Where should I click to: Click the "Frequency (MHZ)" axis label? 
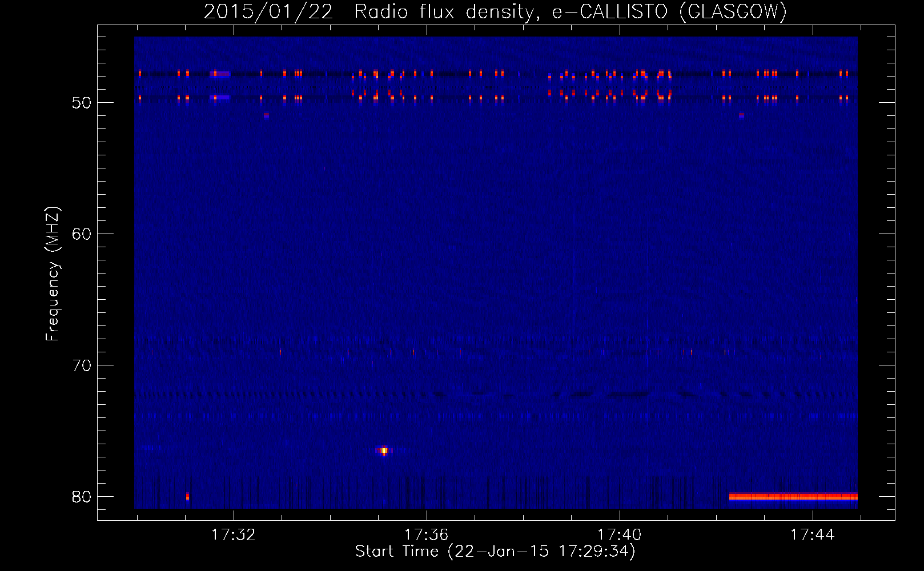[x=53, y=274]
